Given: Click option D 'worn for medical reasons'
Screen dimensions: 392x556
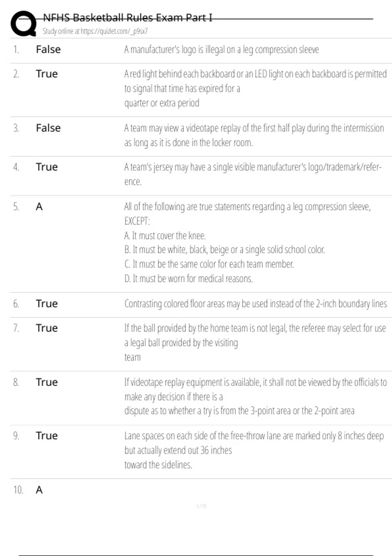Looking at the screenshot, I should [188, 278].
